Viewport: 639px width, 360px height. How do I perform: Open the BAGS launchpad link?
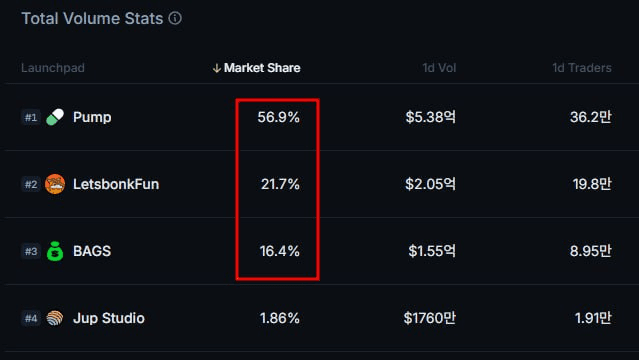point(92,251)
